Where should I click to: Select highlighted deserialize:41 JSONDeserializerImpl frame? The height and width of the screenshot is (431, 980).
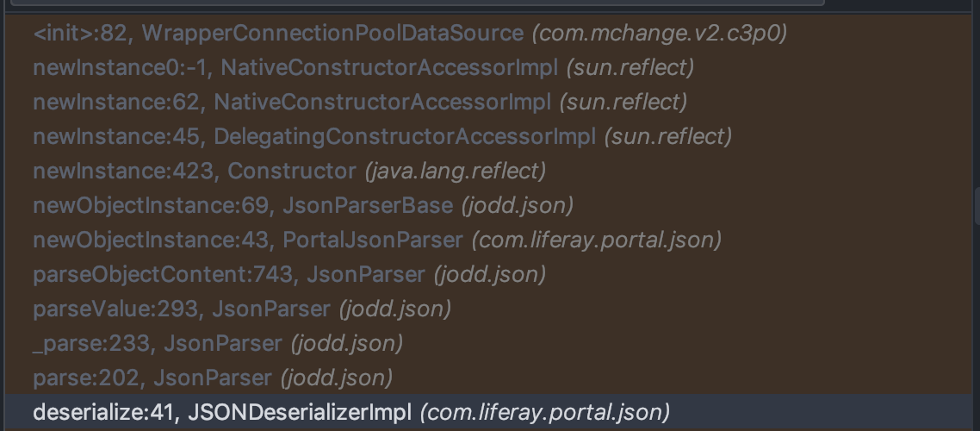(222, 412)
